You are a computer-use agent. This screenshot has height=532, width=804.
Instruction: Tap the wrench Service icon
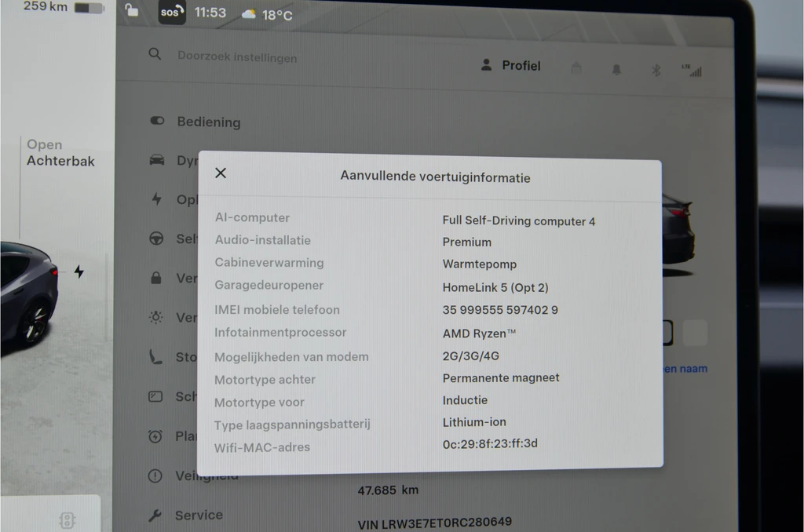(155, 516)
